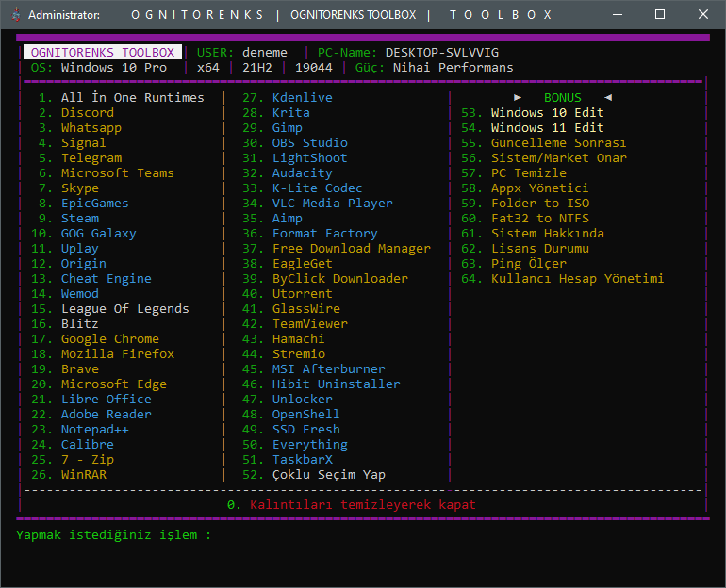Screen dimensions: 726x588
Task: Click the TaskbarX entry
Action: coord(303,460)
